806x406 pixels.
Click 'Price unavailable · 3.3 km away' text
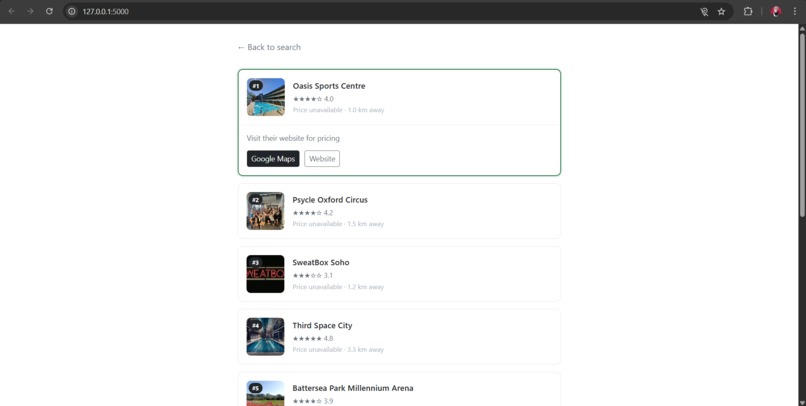(338, 349)
